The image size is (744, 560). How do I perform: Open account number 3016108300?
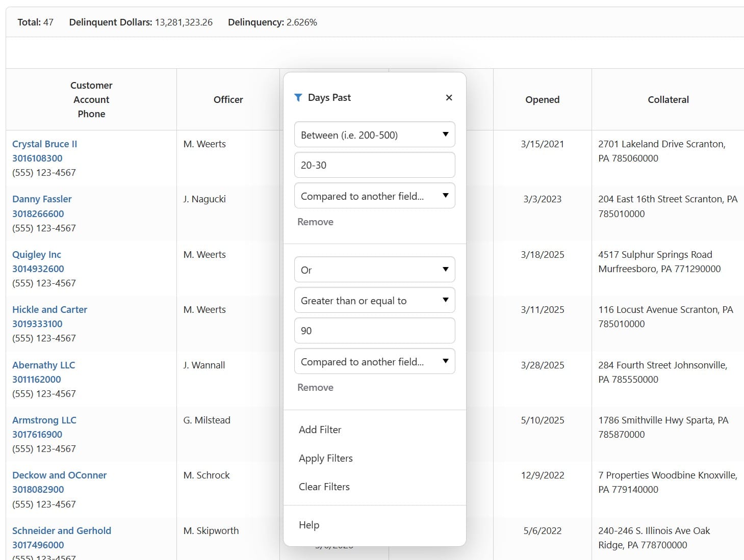[37, 158]
